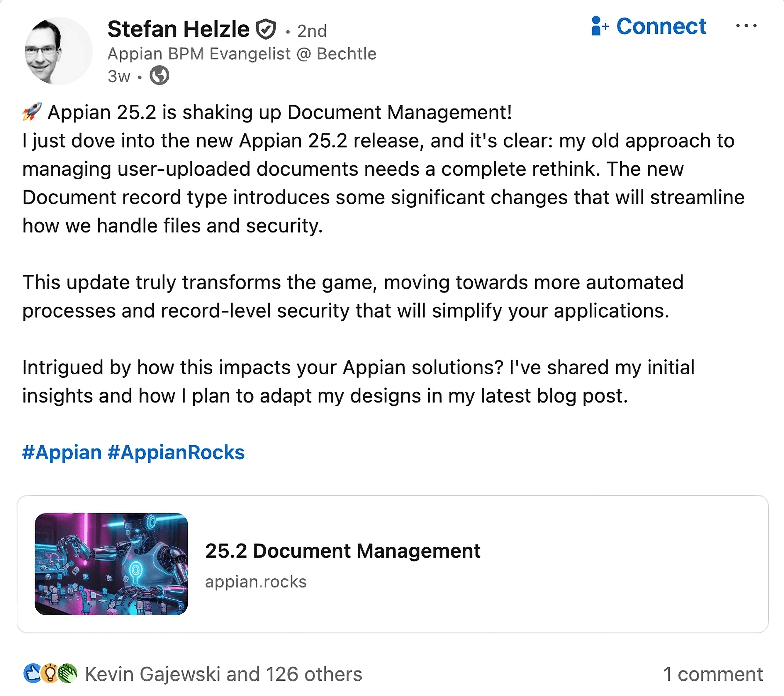Image resolution: width=784 pixels, height=696 pixels.
Task: Click the verified badge beside the name
Action: 266,30
